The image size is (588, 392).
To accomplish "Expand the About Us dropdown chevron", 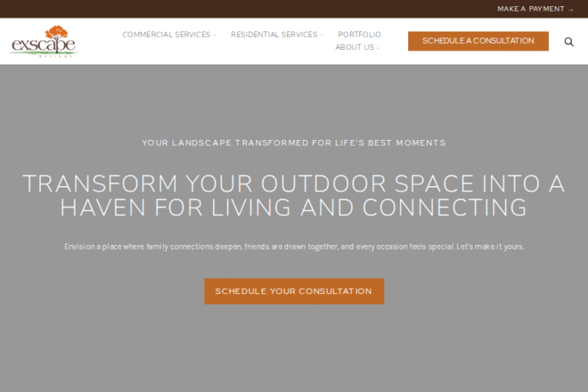I will (378, 48).
